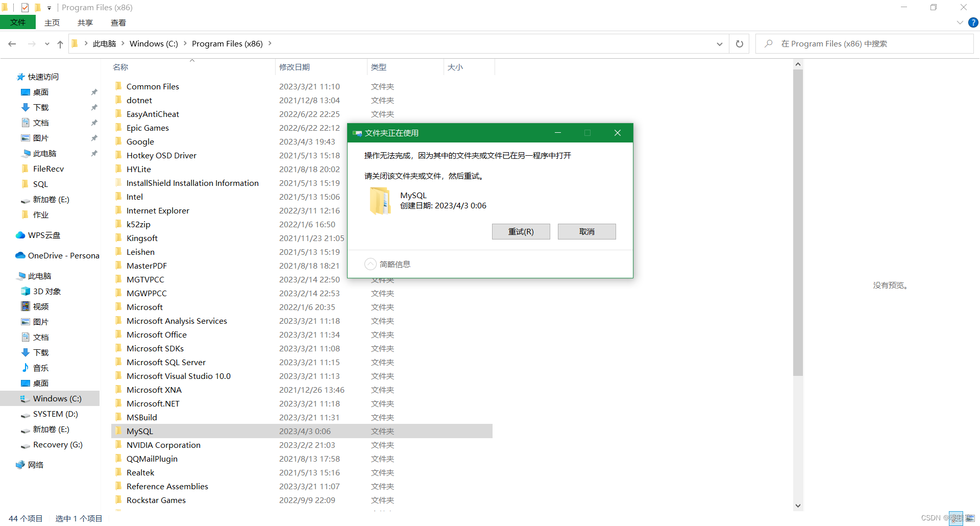
Task: Click 重试(R) button in the dialog
Action: pos(521,231)
